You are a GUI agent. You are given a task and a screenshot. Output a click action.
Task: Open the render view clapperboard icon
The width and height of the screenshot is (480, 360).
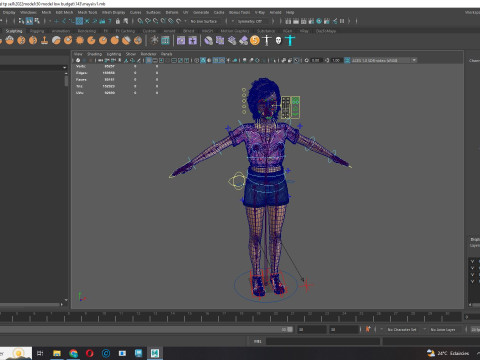point(288,21)
